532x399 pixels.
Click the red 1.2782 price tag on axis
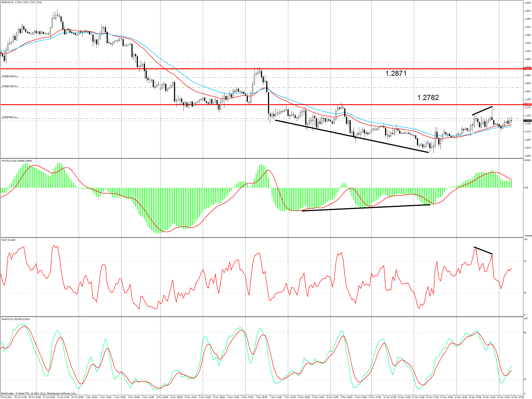527,105
